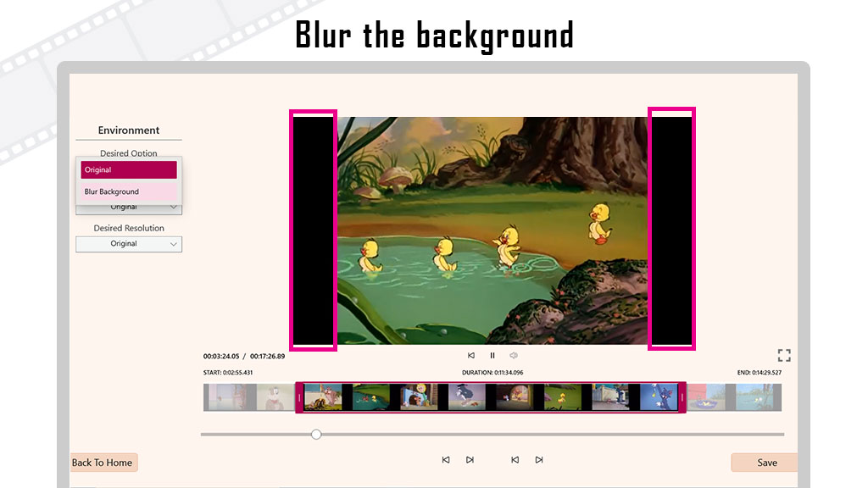
Task: Click the DURATION: 0:11:34.096 label
Action: tap(492, 373)
